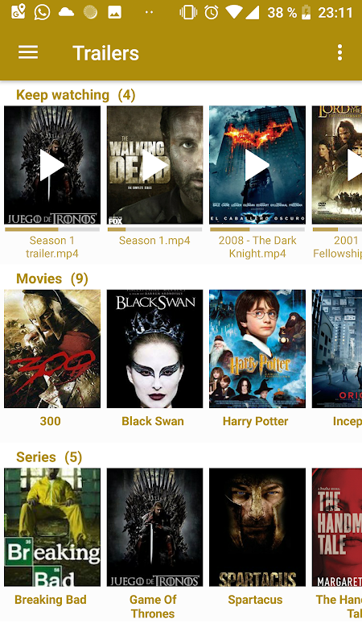Select the Harry Potter movie poster

click(257, 349)
